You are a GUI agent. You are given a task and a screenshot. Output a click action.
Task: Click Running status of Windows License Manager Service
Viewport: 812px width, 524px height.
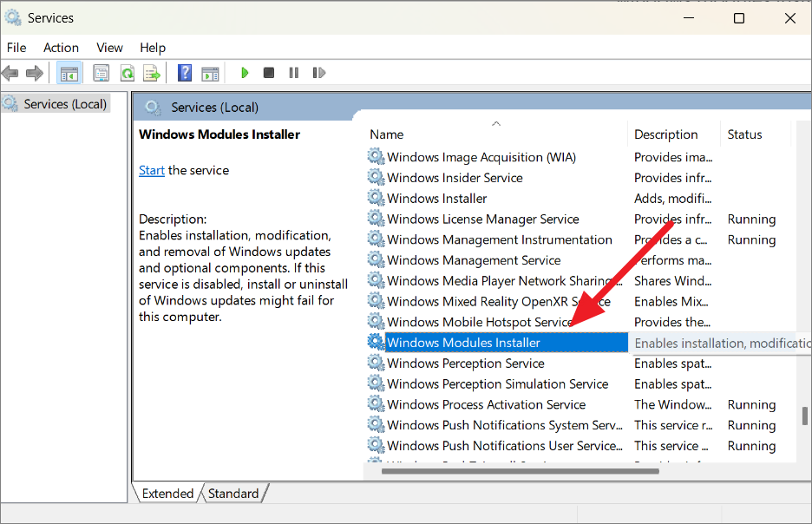click(x=751, y=219)
